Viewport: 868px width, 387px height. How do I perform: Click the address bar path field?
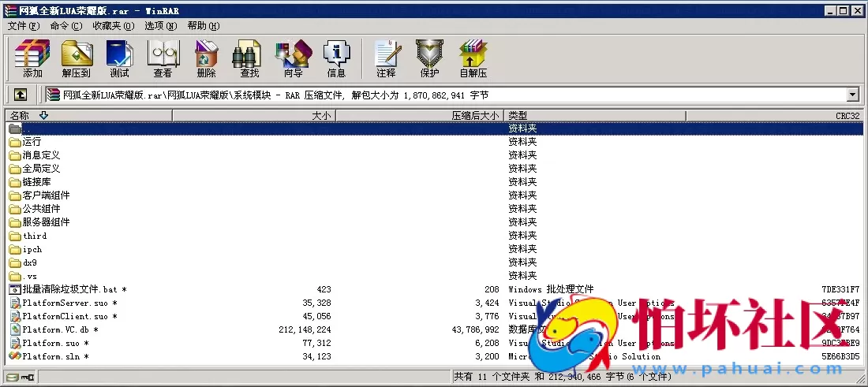tap(446, 95)
